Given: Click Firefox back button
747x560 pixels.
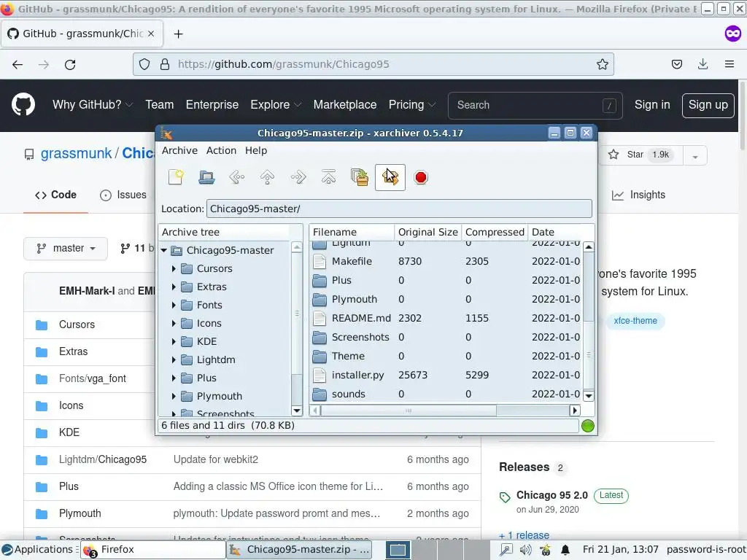Looking at the screenshot, I should 18,64.
